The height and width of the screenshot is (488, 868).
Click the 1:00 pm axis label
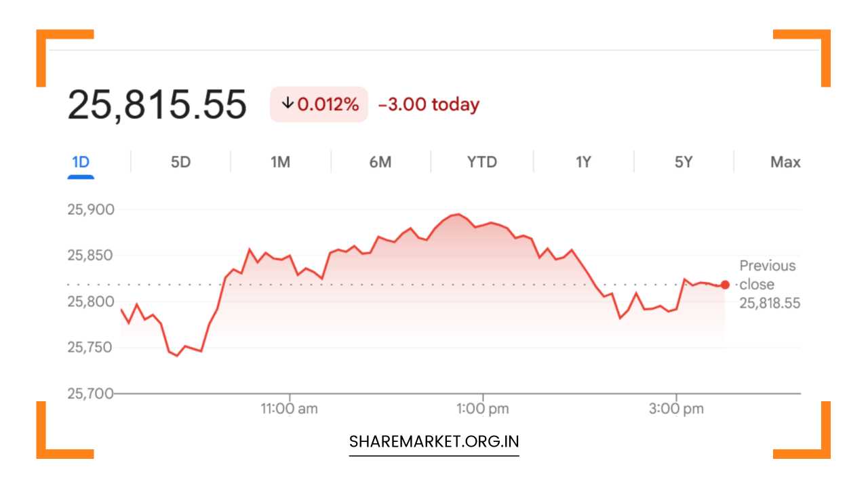point(483,409)
